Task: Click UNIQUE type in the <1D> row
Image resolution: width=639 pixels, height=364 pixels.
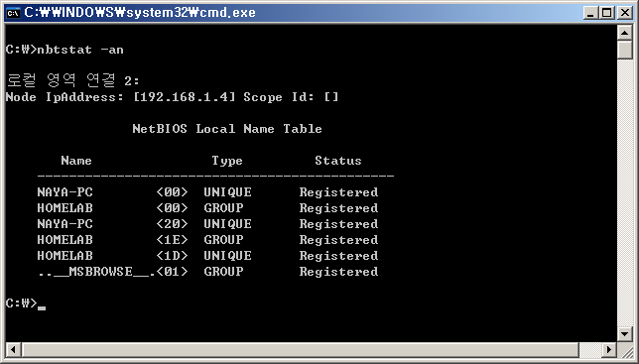Action: click(227, 256)
